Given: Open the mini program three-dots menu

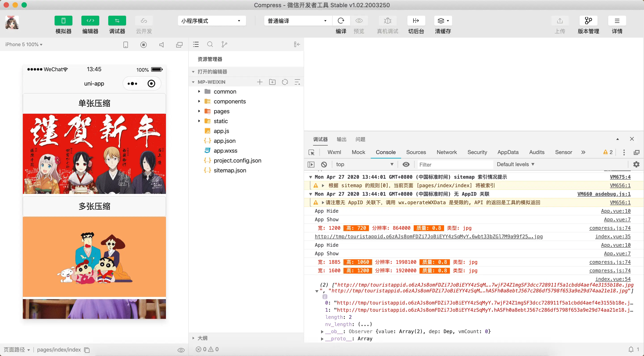Looking at the screenshot, I should pyautogui.click(x=132, y=83).
